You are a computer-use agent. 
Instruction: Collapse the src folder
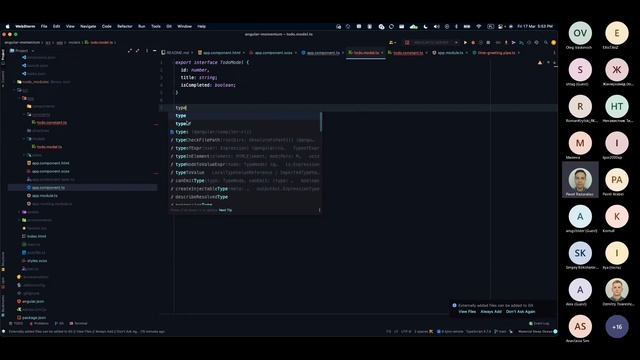(15, 90)
